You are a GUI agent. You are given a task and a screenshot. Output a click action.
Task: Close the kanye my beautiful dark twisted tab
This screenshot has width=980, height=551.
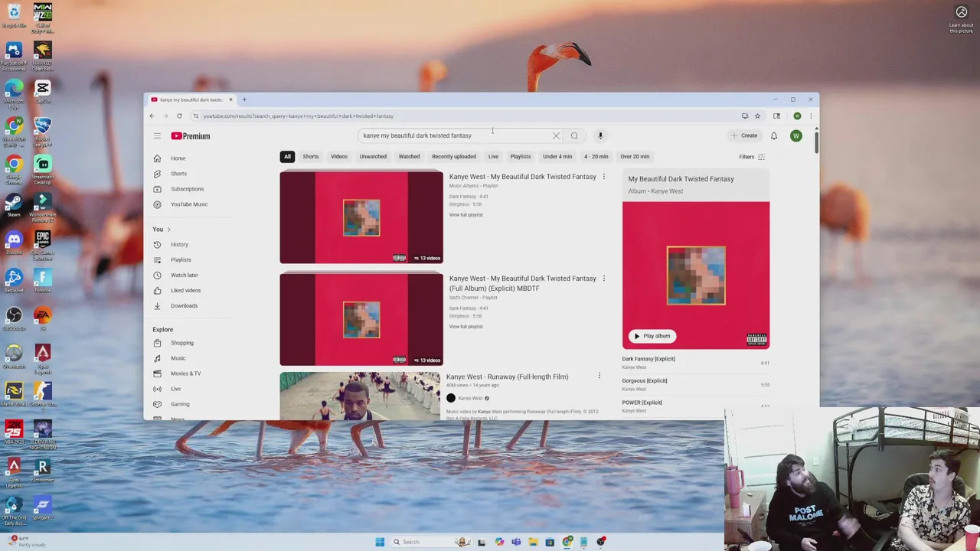(230, 99)
